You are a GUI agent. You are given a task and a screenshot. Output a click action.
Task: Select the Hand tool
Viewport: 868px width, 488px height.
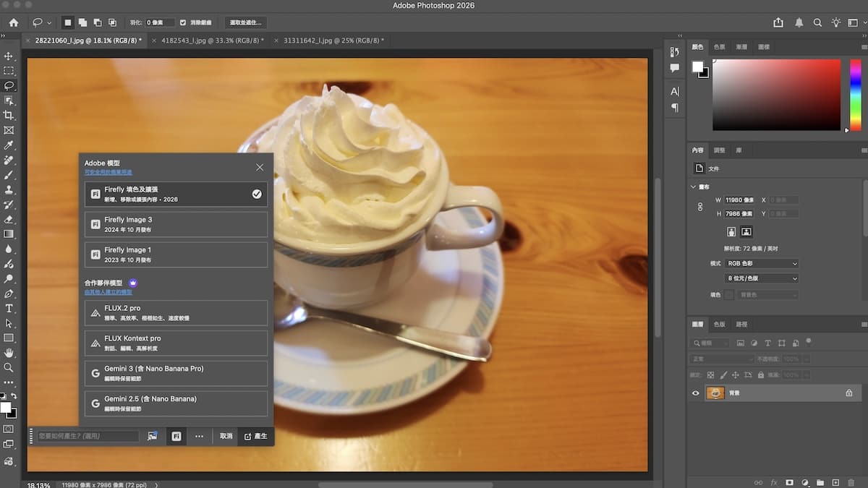[x=9, y=353]
